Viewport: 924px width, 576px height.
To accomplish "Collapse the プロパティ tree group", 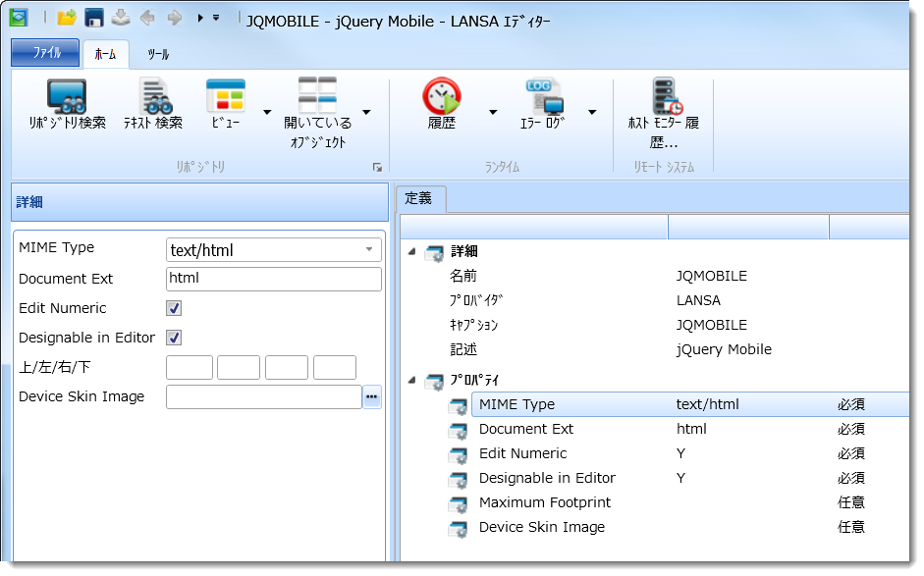I will pyautogui.click(x=411, y=380).
